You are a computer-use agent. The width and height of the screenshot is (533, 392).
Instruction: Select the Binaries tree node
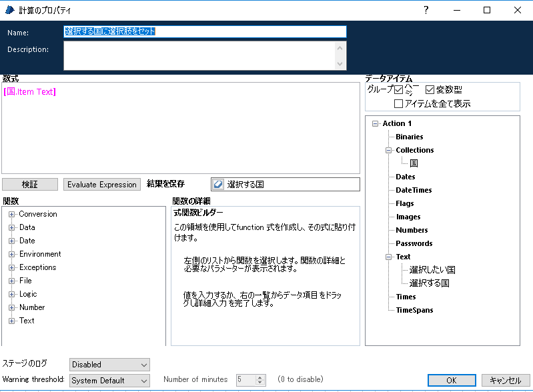pyautogui.click(x=410, y=137)
